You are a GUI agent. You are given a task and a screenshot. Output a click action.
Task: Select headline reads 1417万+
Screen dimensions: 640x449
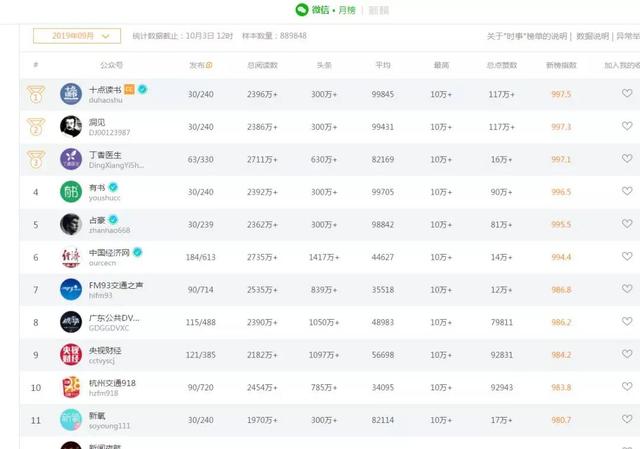tap(324, 257)
